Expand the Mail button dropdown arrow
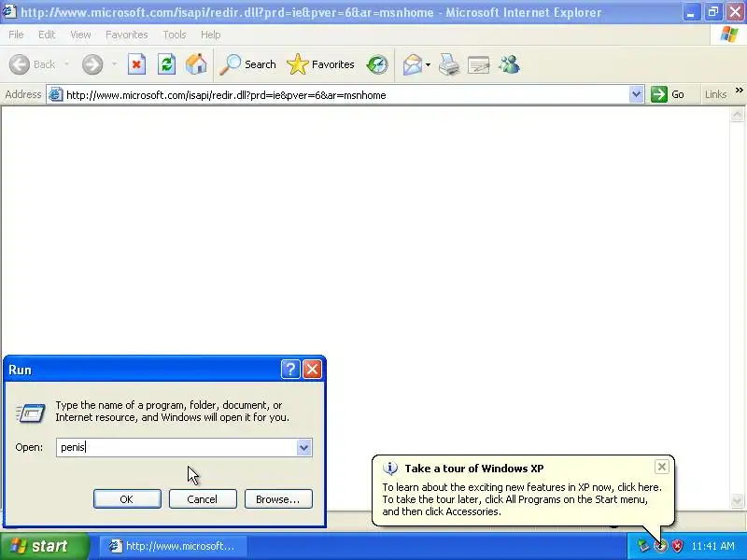 point(428,64)
